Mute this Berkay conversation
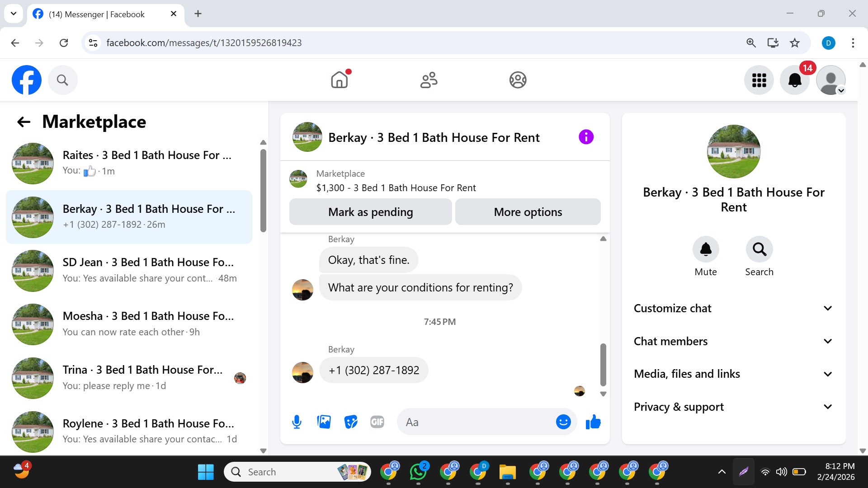868x488 pixels. pyautogui.click(x=705, y=250)
